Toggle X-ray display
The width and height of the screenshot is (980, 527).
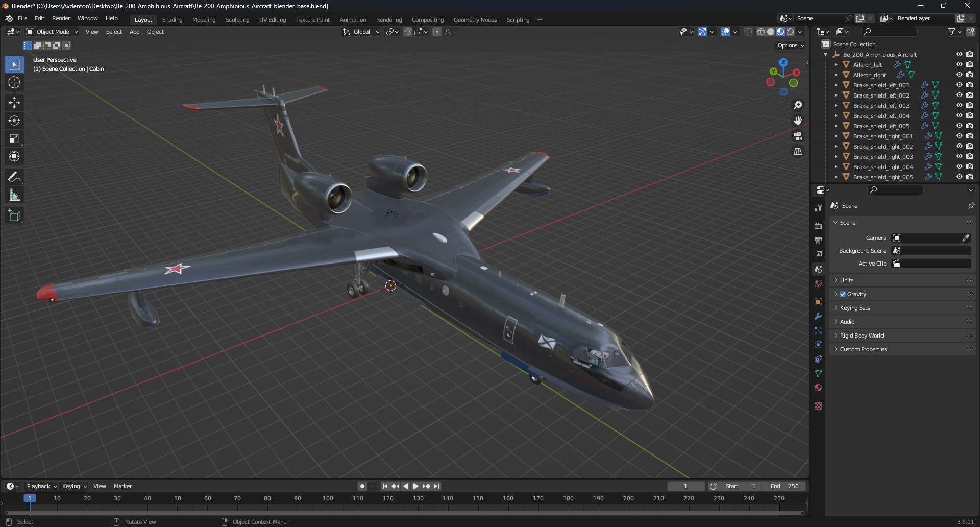(x=748, y=32)
